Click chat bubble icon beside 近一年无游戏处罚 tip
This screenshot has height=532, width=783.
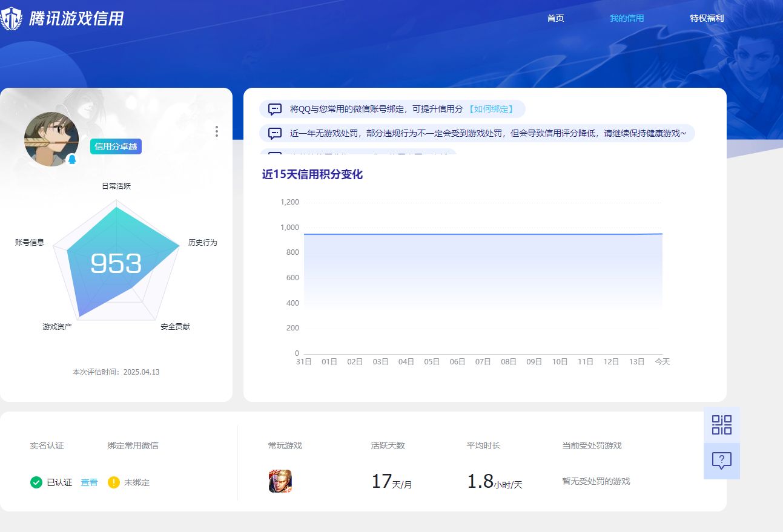click(275, 134)
